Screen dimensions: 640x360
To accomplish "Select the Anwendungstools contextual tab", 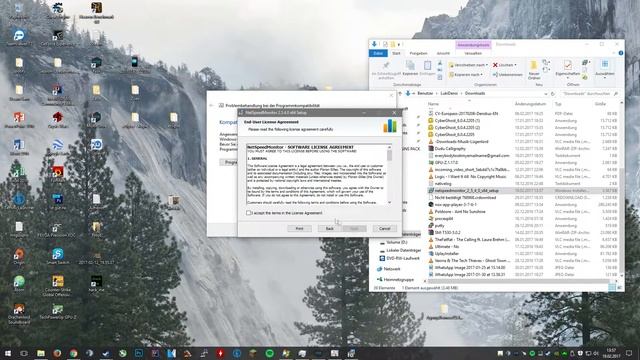I will point(473,44).
